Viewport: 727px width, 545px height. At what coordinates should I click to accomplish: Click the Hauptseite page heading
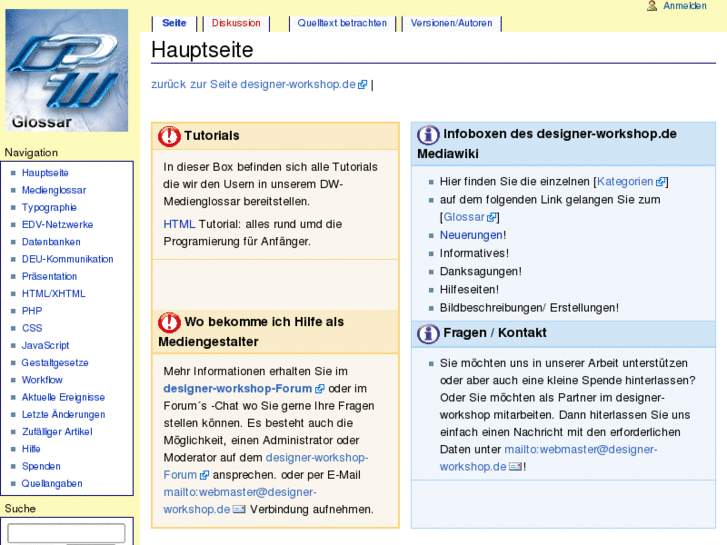point(202,50)
